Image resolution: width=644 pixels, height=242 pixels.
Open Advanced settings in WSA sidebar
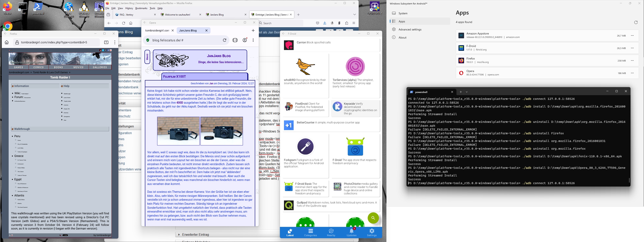point(420,29)
